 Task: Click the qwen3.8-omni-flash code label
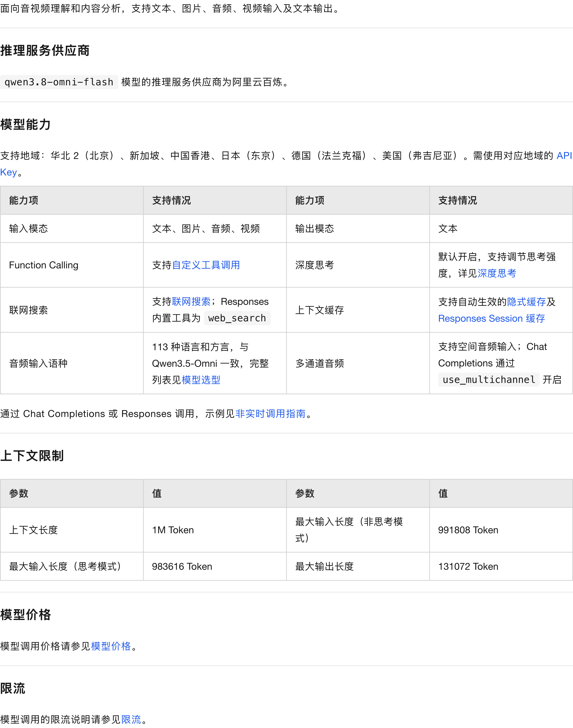59,82
